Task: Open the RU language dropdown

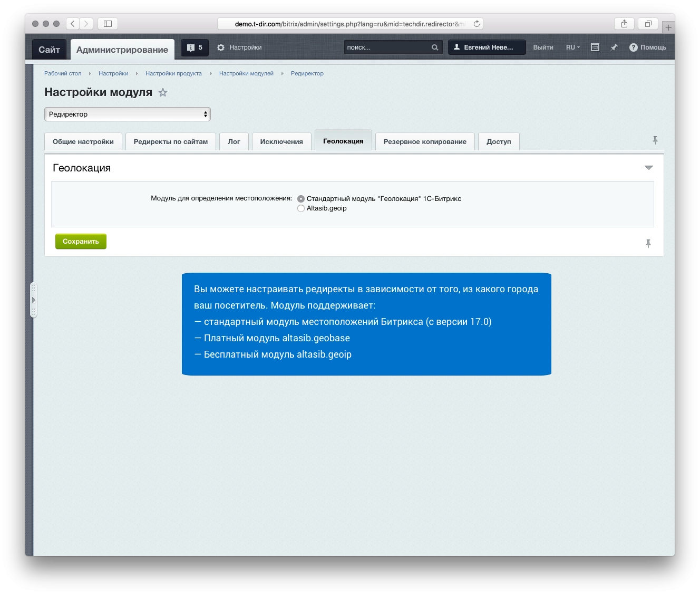Action: [x=572, y=47]
